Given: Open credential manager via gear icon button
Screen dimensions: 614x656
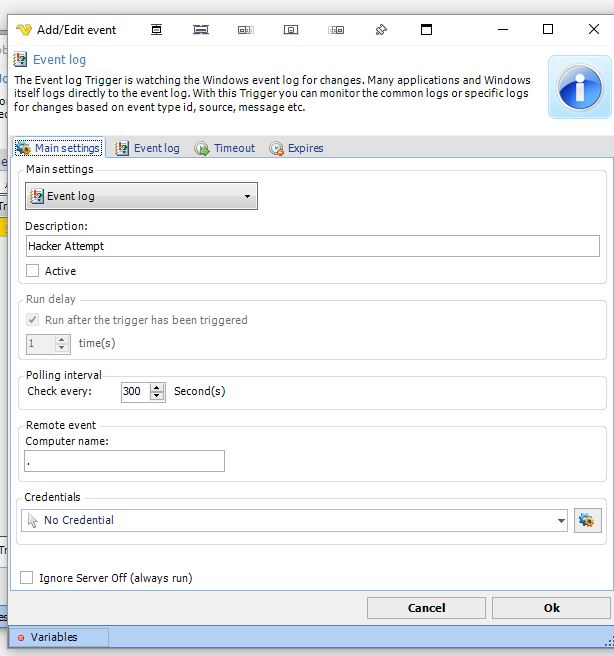Looking at the screenshot, I should pos(587,520).
